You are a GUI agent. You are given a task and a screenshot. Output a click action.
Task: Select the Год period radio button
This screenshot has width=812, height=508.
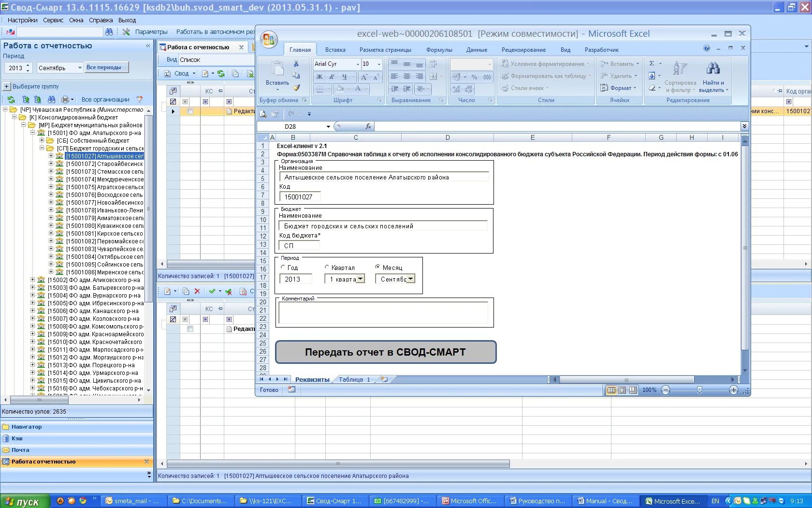point(283,267)
